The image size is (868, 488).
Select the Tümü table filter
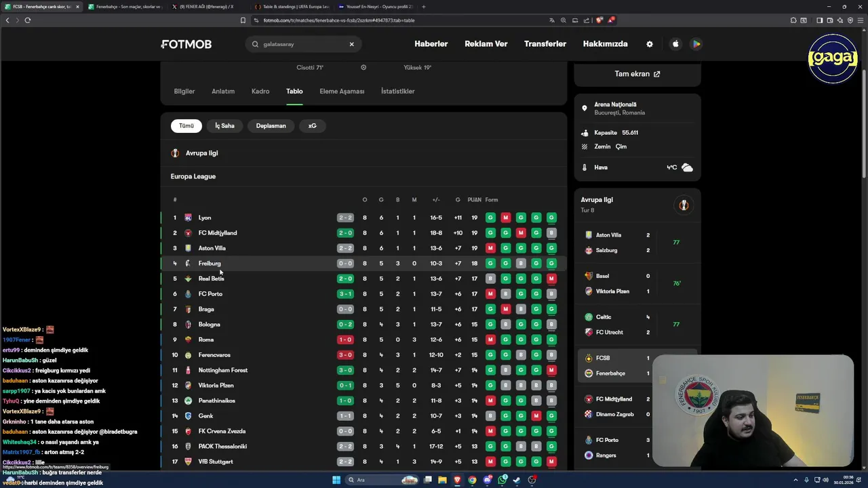pyautogui.click(x=186, y=125)
